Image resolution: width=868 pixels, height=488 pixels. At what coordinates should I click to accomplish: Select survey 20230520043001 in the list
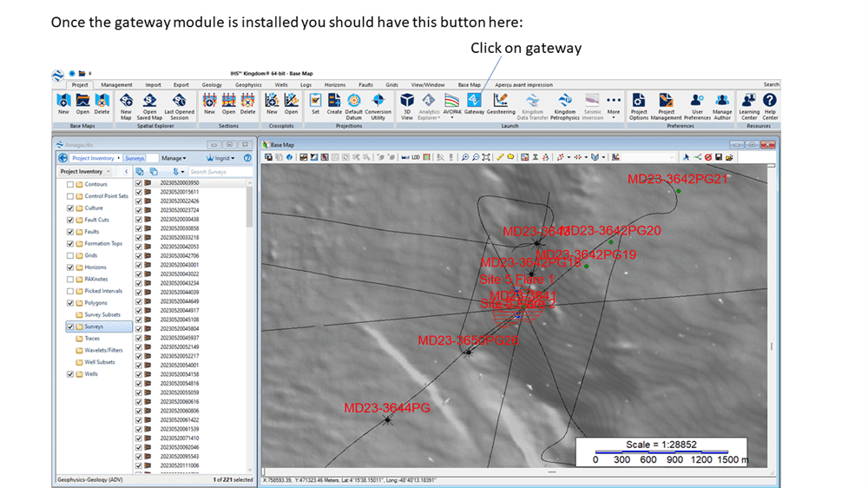[x=180, y=265]
